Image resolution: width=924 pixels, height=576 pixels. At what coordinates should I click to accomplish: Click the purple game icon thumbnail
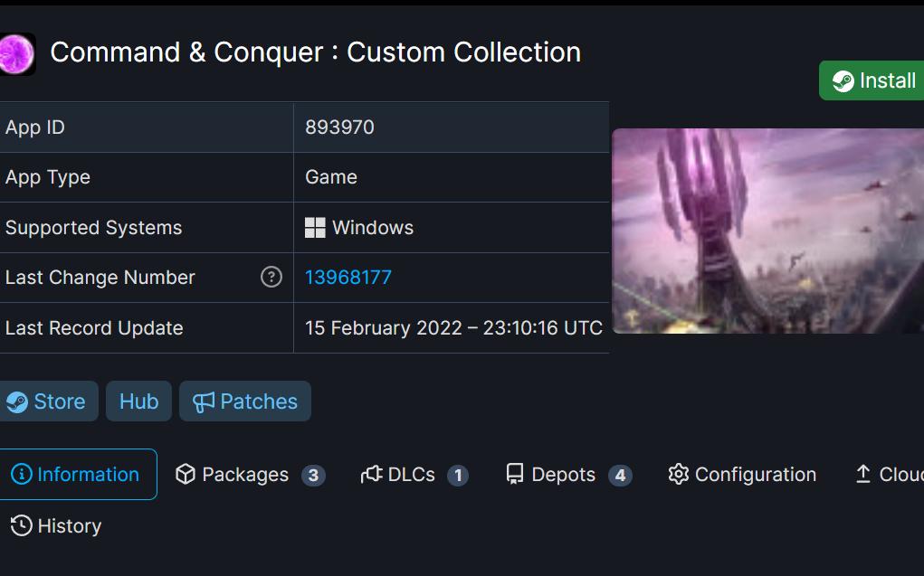tap(16, 52)
